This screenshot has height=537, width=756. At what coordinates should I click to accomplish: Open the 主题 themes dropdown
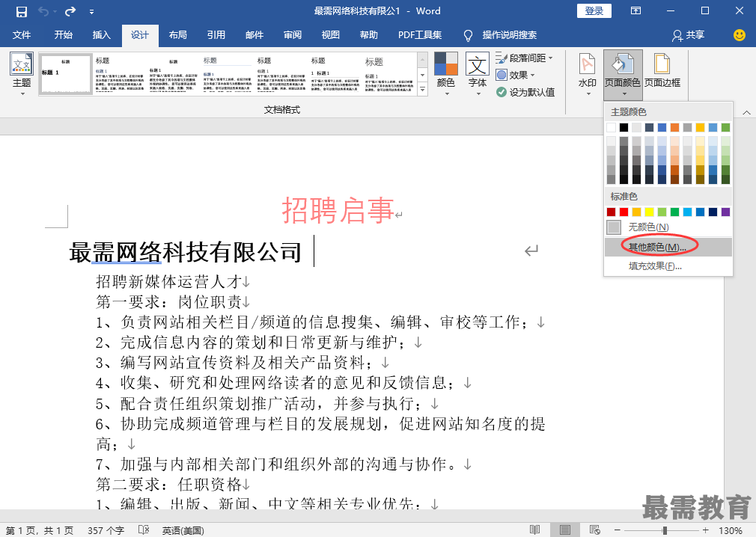[22, 74]
